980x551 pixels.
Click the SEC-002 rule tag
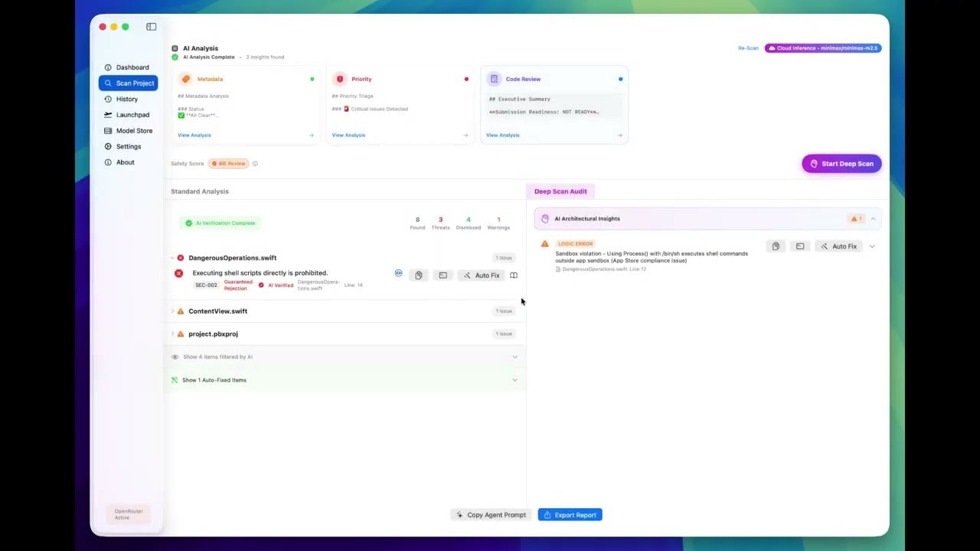pyautogui.click(x=206, y=285)
